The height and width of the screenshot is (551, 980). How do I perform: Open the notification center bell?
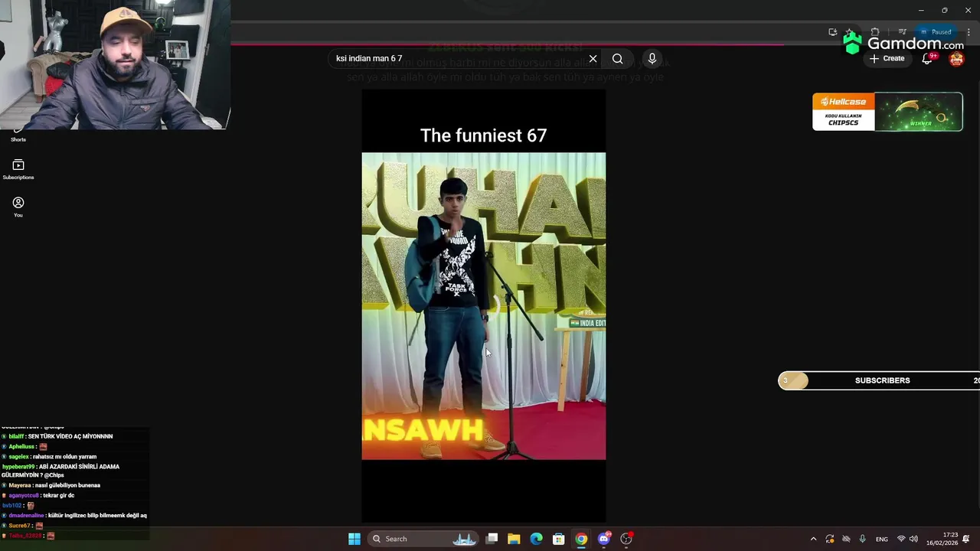pyautogui.click(x=966, y=539)
